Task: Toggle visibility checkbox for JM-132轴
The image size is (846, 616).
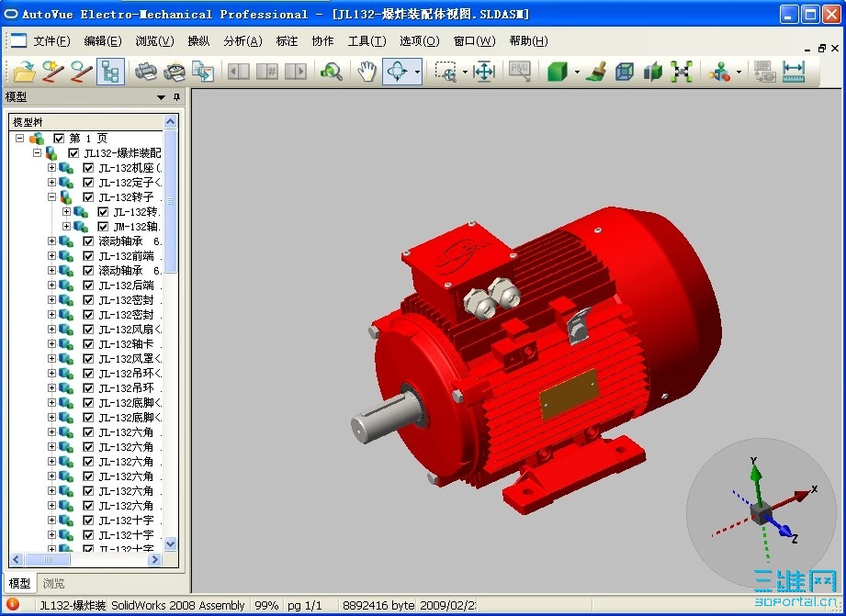Action: click(103, 227)
